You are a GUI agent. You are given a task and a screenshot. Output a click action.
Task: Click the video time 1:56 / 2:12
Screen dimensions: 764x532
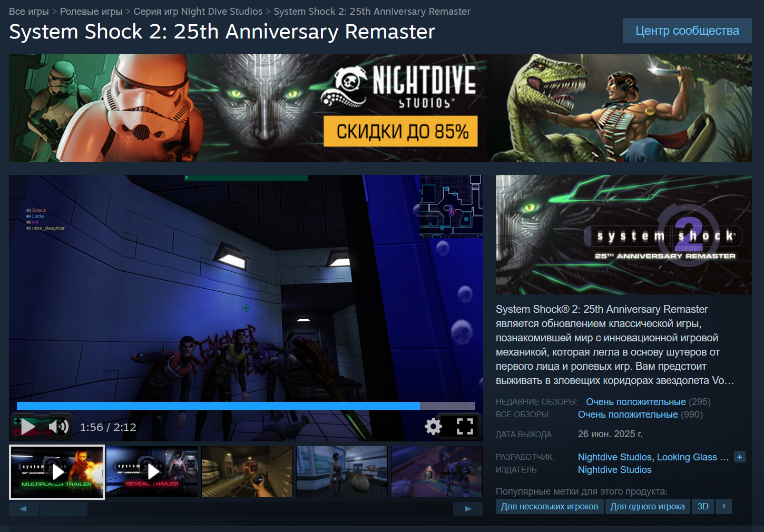pos(108,427)
